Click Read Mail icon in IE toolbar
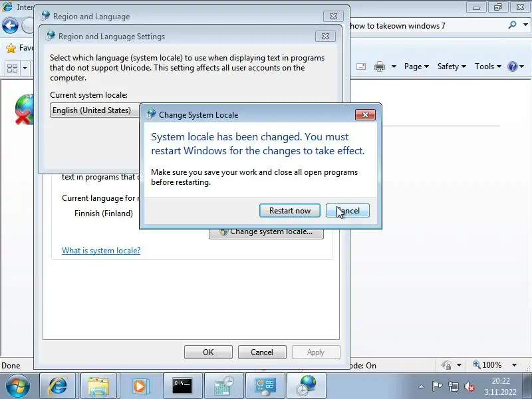 pyautogui.click(x=361, y=66)
